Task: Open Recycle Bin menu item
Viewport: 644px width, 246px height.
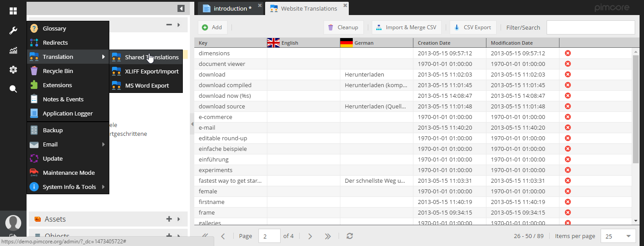Action: pyautogui.click(x=58, y=71)
